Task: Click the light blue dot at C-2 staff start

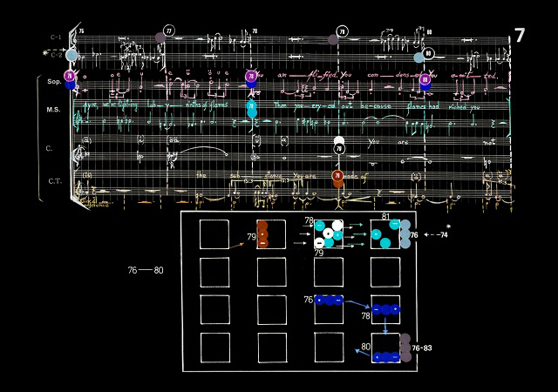Action: click(x=71, y=55)
